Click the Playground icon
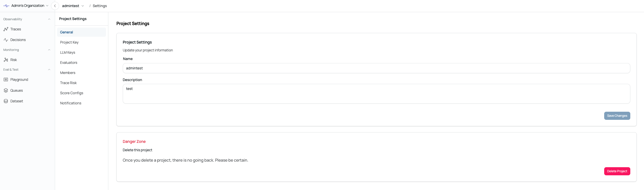 [x=6, y=80]
